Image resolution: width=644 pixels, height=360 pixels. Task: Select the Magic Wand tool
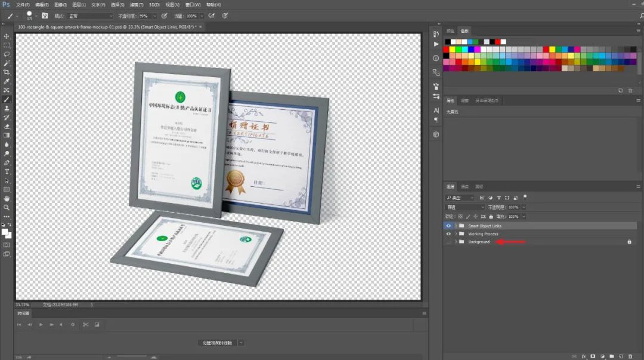(7, 63)
